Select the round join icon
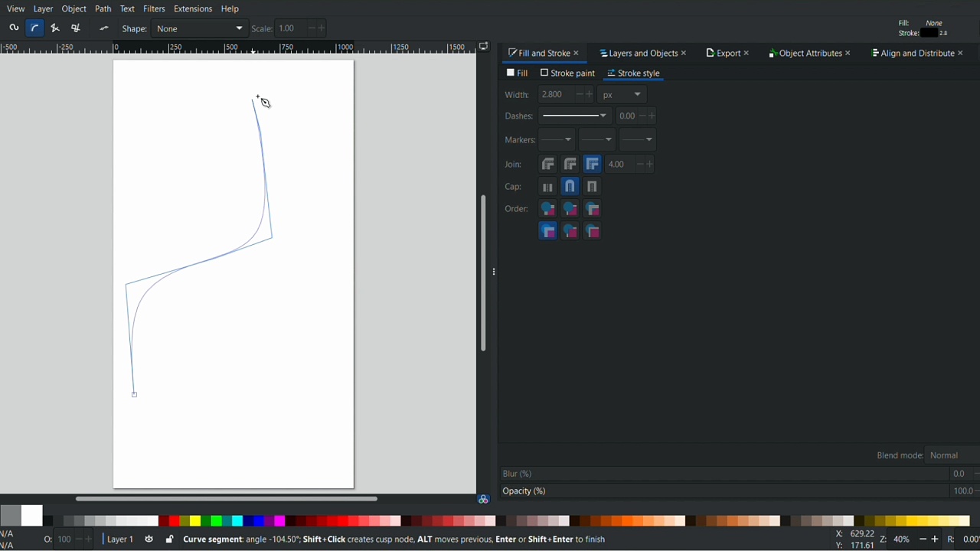The height and width of the screenshot is (551, 980). click(x=570, y=165)
